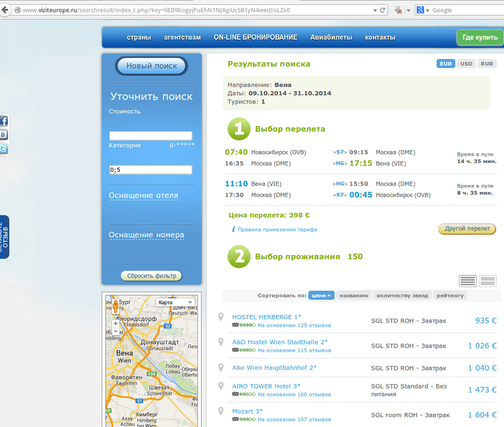
Task: Zoom in on the map
Action: tap(116, 324)
